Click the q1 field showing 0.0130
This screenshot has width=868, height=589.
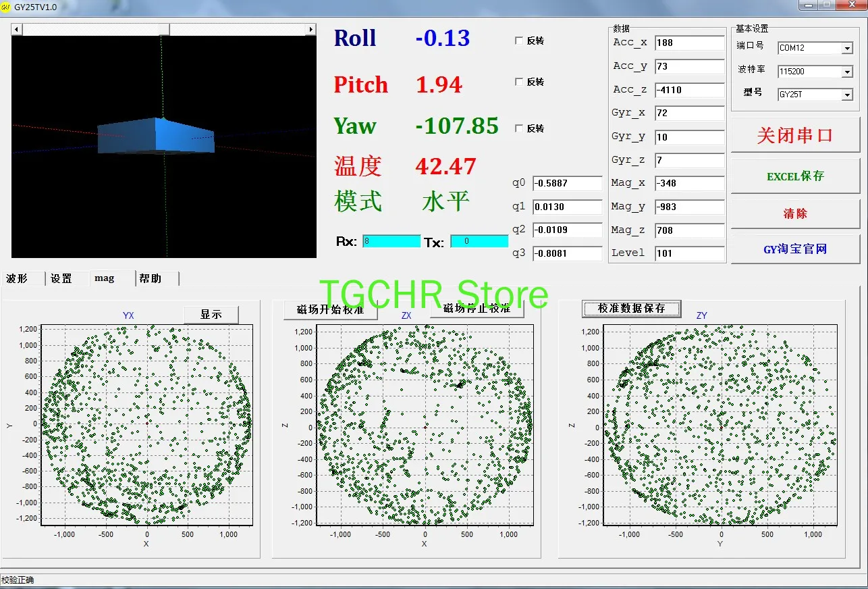coord(567,207)
